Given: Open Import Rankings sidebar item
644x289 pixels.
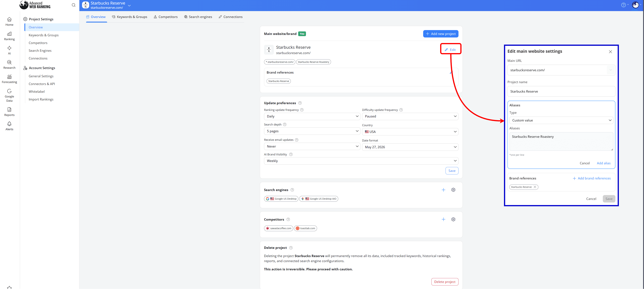Looking at the screenshot, I should [x=41, y=99].
